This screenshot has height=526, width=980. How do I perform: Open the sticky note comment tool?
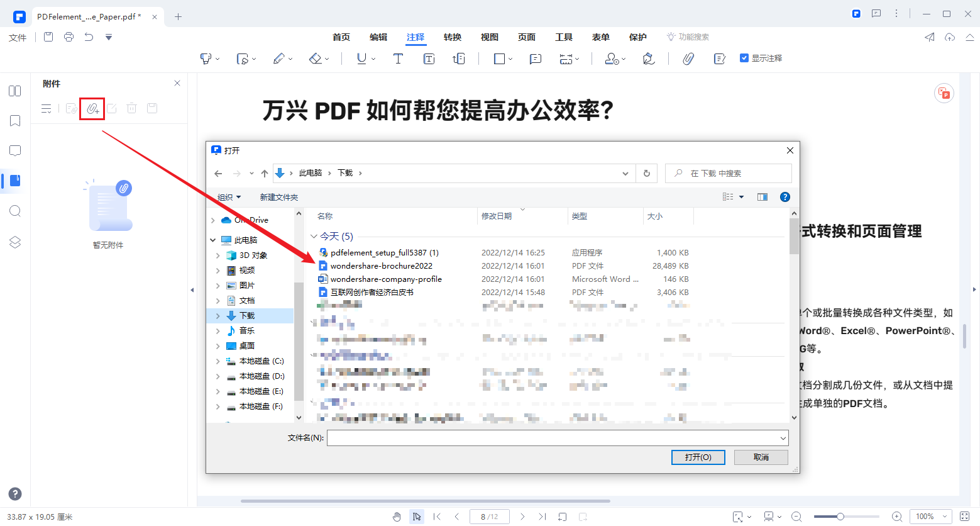(x=535, y=58)
